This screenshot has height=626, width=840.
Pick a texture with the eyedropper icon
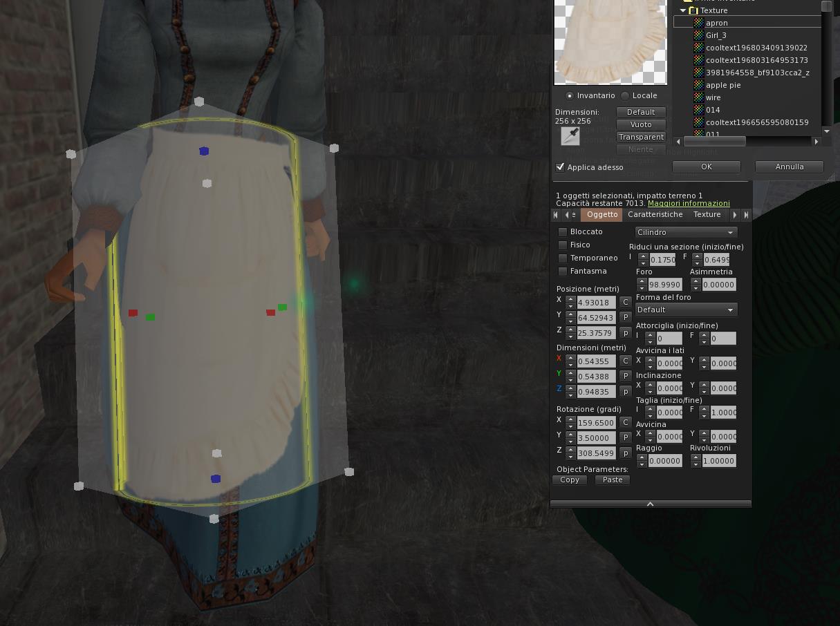click(x=570, y=135)
